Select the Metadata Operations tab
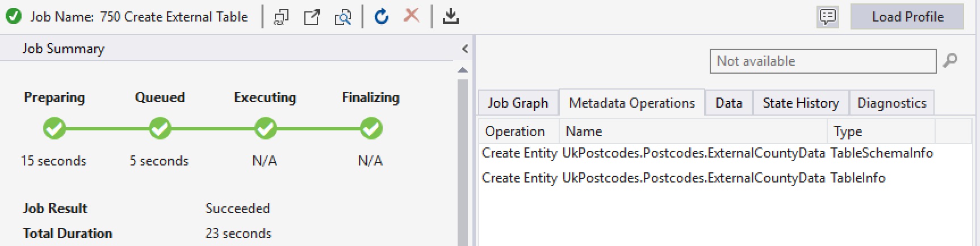The image size is (980, 246). (631, 103)
